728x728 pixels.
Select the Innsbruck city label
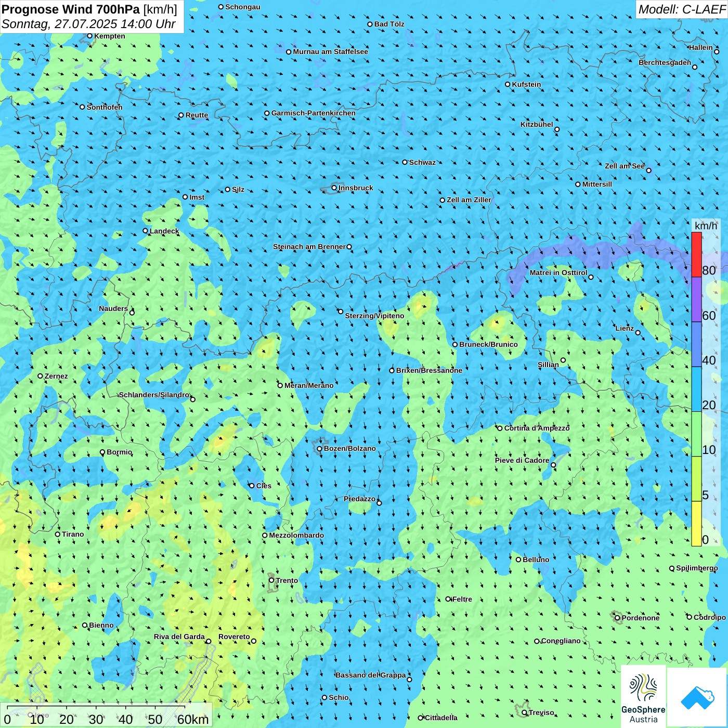(356, 188)
